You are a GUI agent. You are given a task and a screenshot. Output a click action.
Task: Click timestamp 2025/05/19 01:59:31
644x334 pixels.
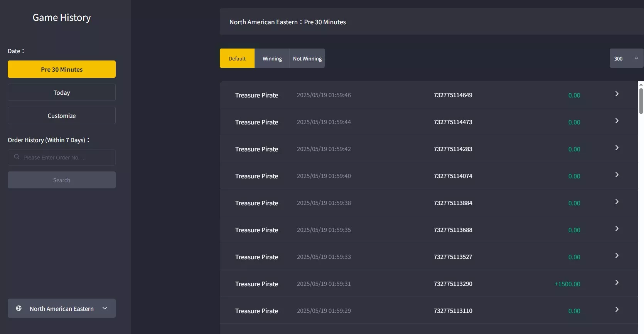click(324, 284)
